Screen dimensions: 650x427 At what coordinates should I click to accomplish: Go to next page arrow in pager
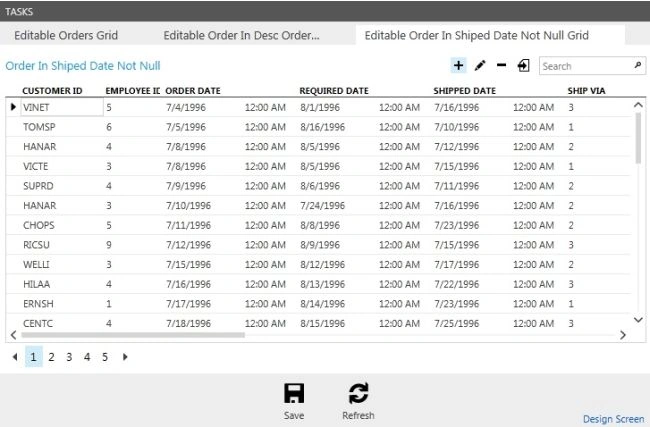[x=125, y=357]
